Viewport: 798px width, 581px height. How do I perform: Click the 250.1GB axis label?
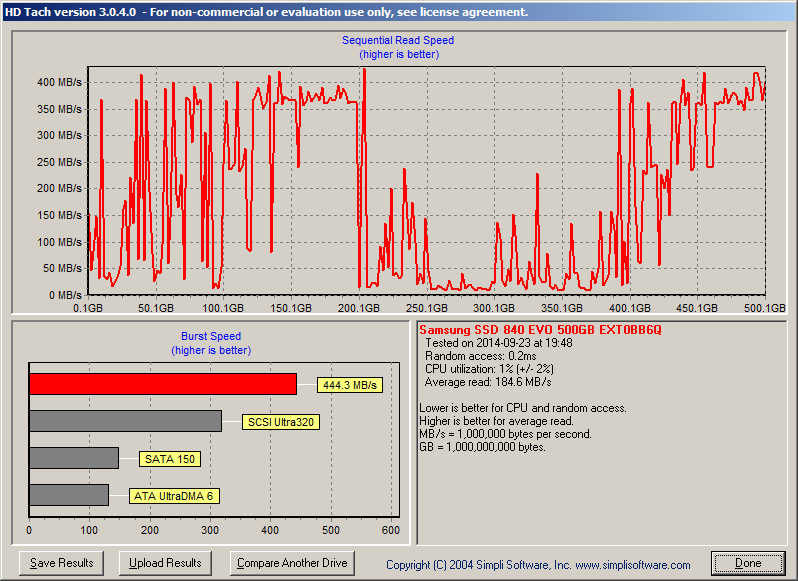(427, 308)
